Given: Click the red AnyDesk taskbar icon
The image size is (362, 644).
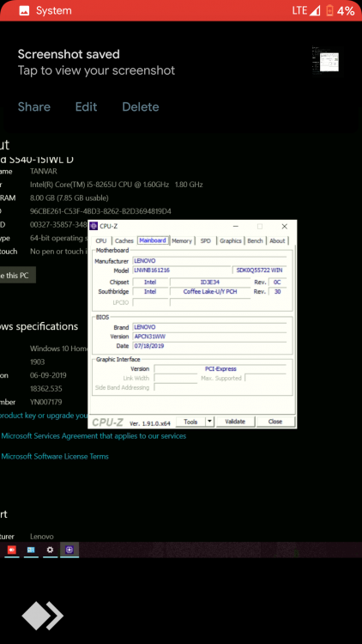Looking at the screenshot, I should coord(11,550).
